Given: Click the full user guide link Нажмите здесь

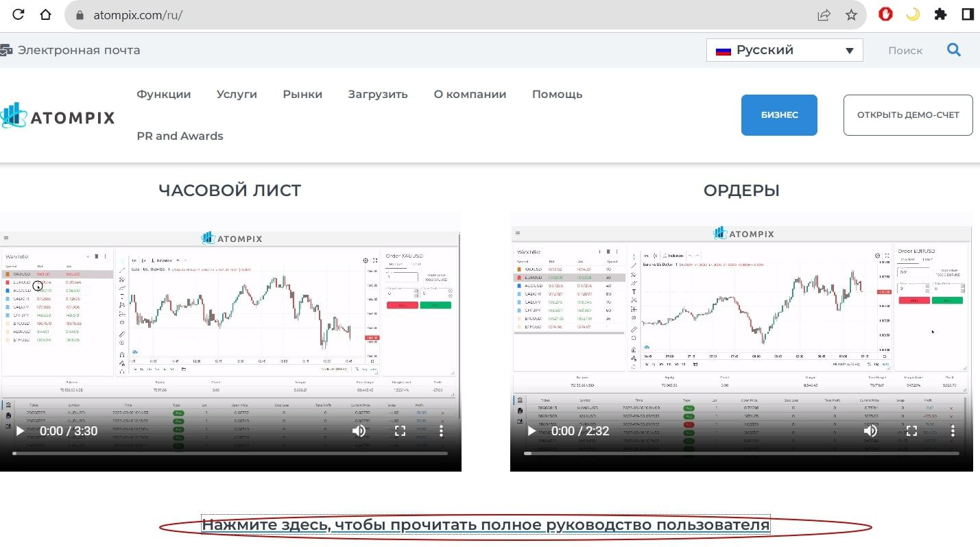Looking at the screenshot, I should pos(486,525).
